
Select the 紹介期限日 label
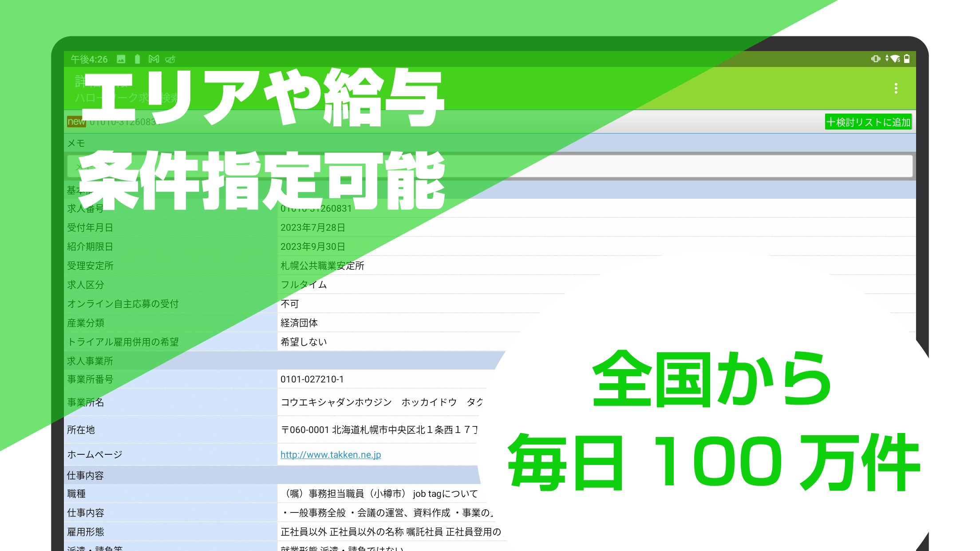tap(90, 247)
